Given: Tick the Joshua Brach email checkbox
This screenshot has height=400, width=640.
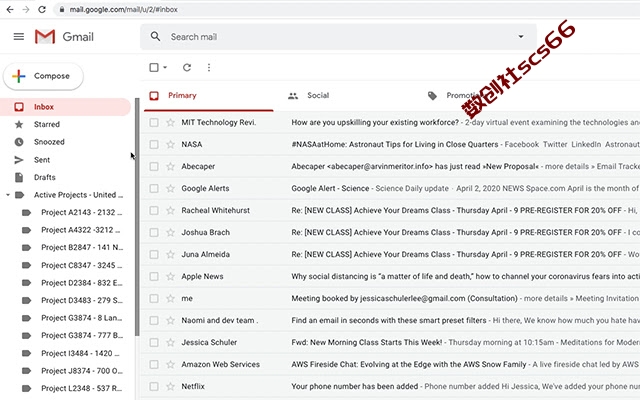Looking at the screenshot, I should click(154, 233).
